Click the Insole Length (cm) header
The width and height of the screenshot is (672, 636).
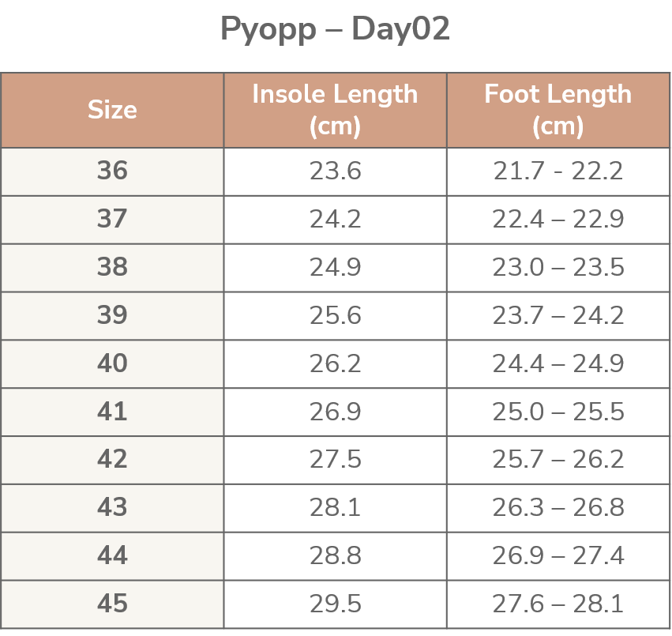click(335, 110)
